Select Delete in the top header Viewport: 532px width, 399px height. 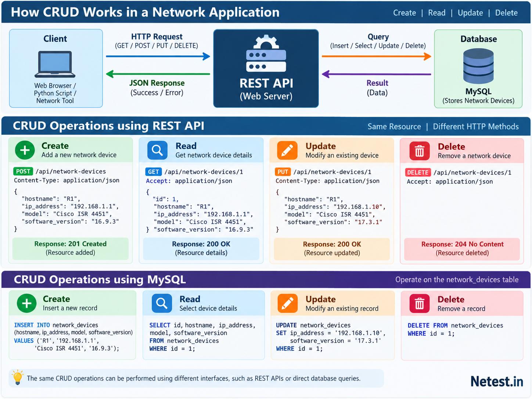506,13
